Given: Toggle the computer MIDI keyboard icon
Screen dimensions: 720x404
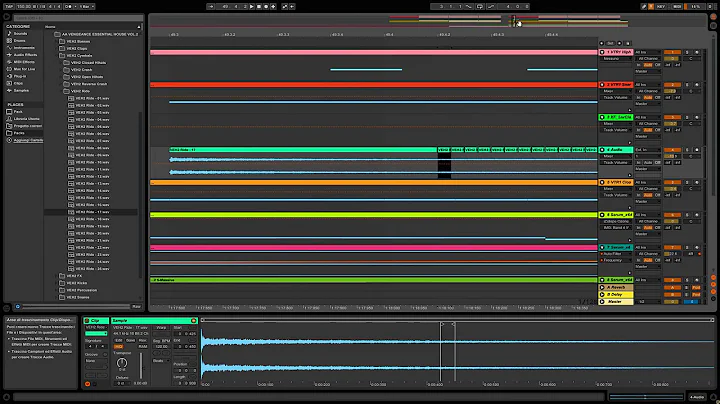Looking at the screenshot, I should 651,6.
